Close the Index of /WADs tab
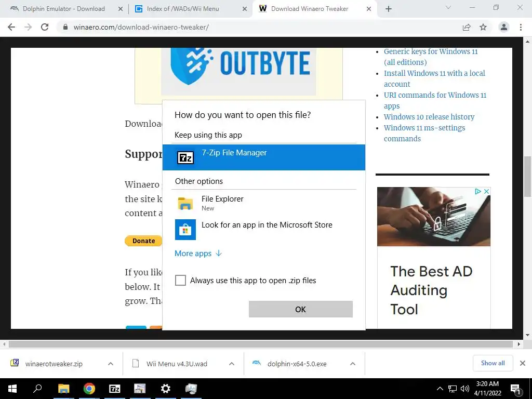This screenshot has height=399, width=532. coord(245,9)
